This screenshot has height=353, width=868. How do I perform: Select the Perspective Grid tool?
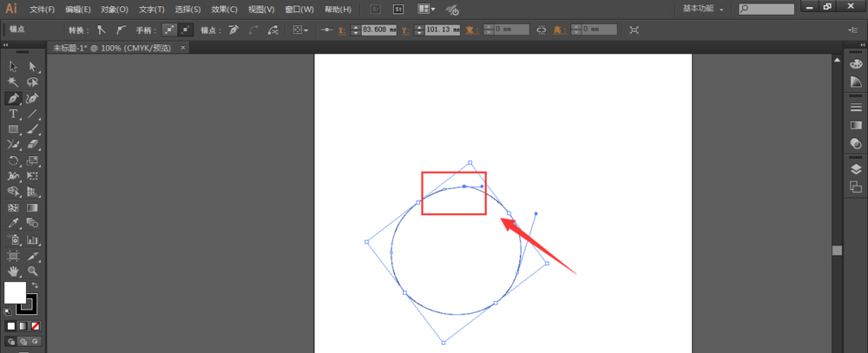33,192
